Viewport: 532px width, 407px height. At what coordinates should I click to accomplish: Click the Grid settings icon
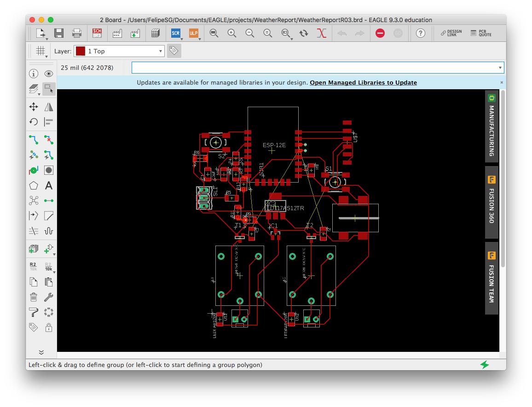pos(40,51)
